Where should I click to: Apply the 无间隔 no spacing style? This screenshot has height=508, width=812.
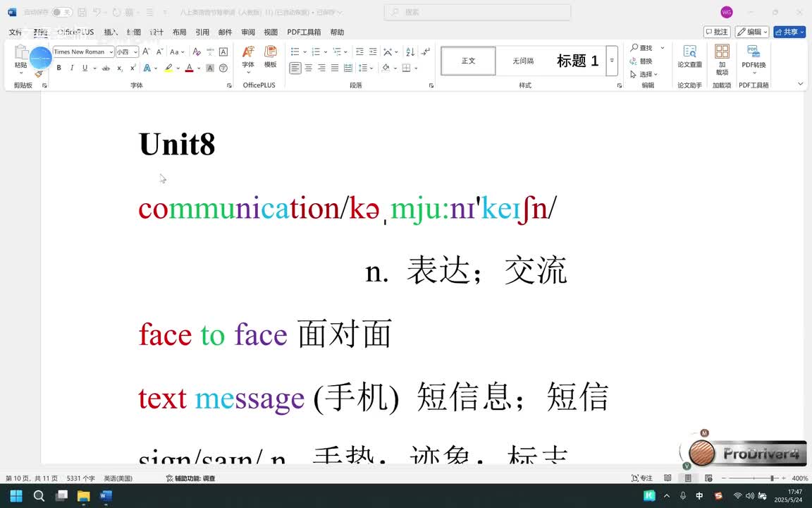(523, 61)
